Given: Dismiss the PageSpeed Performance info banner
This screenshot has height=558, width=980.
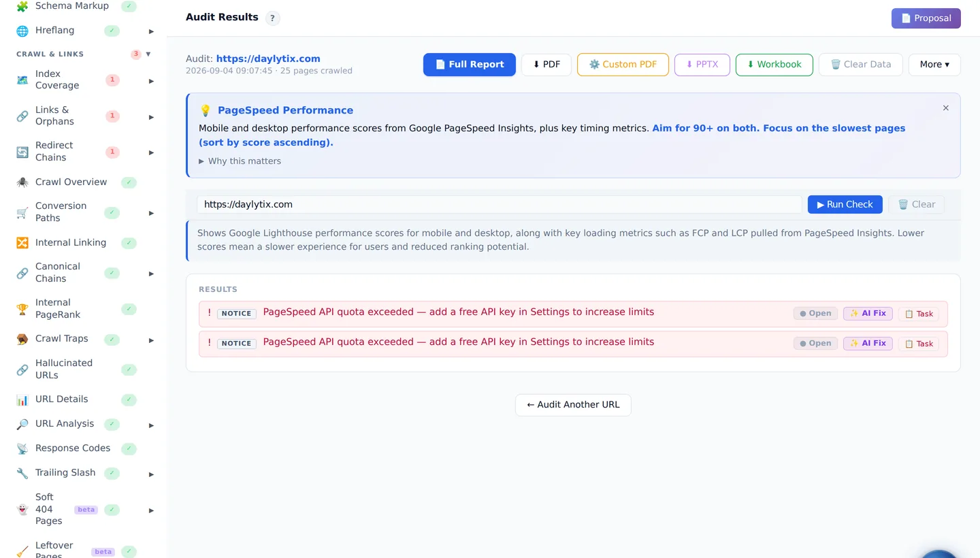Looking at the screenshot, I should [x=945, y=108].
